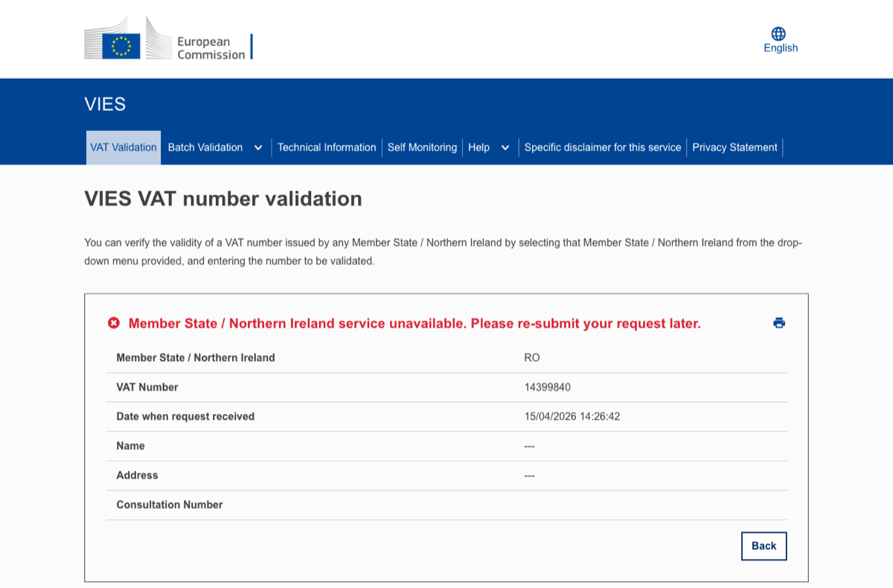Expand the Batch Validation dropdown arrow
Image resolution: width=893 pixels, height=588 pixels.
point(258,148)
